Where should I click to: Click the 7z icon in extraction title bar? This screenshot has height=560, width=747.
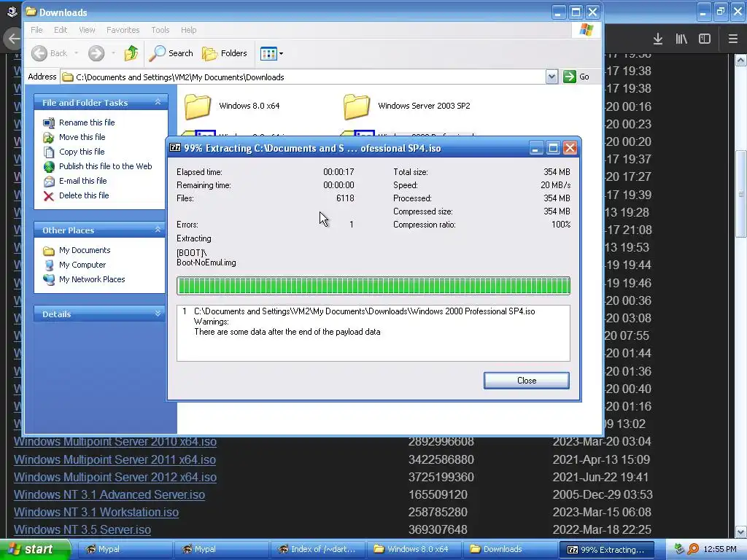[175, 147]
